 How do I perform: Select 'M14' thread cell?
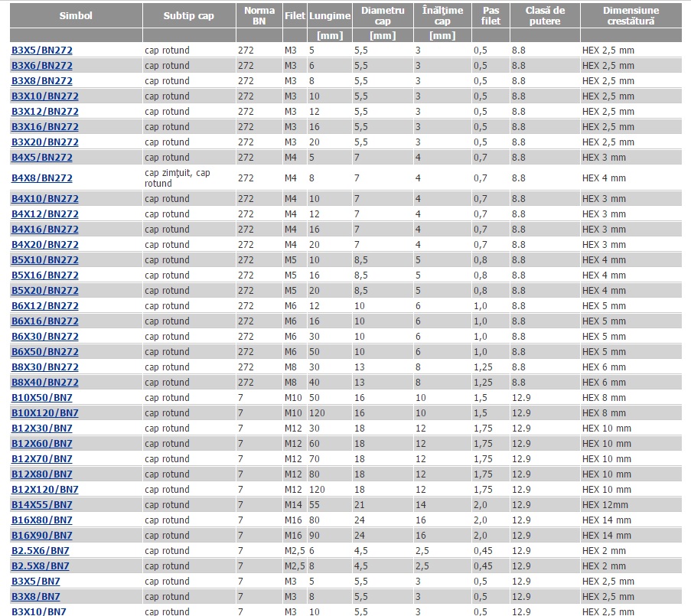pyautogui.click(x=293, y=505)
